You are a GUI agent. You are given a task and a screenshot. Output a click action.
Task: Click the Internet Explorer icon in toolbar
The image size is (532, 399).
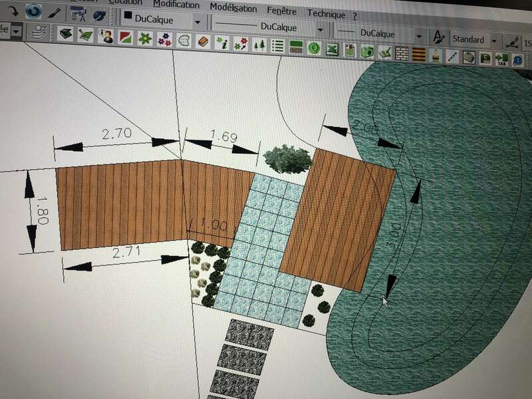[x=518, y=59]
